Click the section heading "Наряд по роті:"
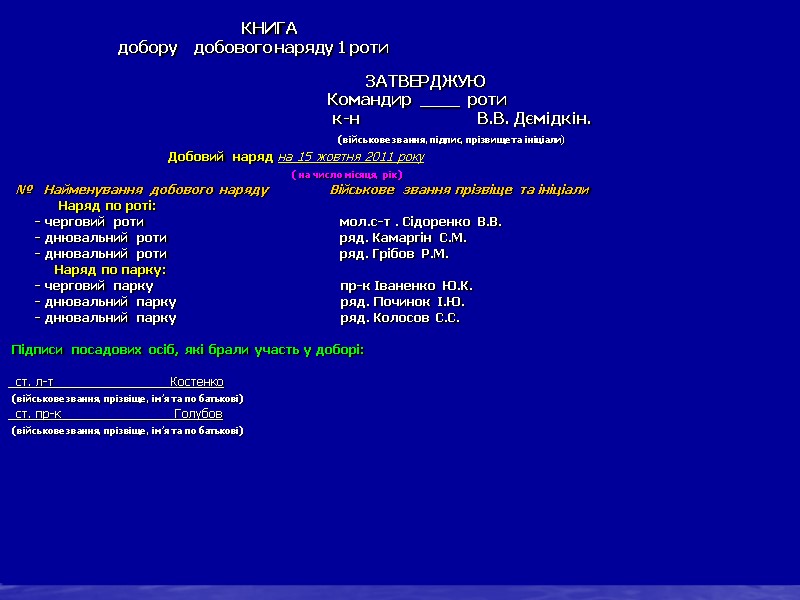 click(107, 206)
